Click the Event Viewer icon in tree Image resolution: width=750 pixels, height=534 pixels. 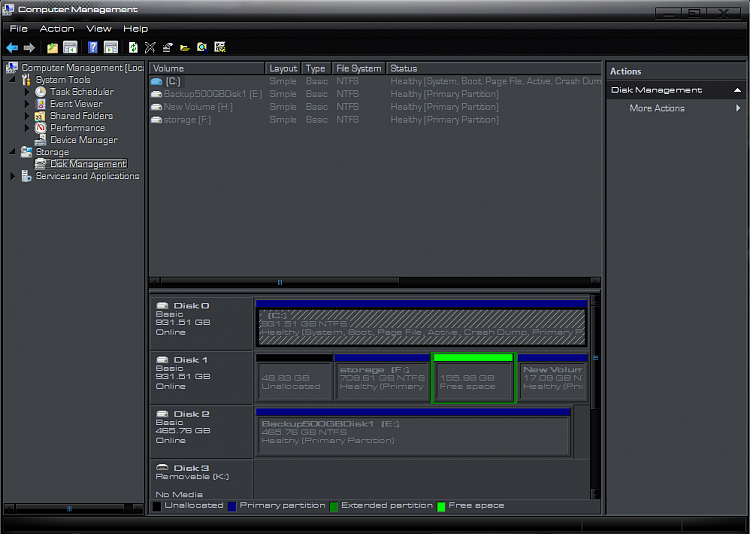[41, 103]
